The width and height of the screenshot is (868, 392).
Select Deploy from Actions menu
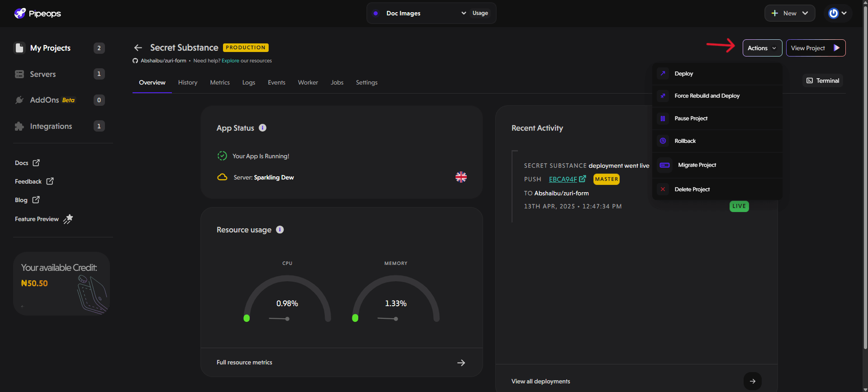tap(717, 74)
